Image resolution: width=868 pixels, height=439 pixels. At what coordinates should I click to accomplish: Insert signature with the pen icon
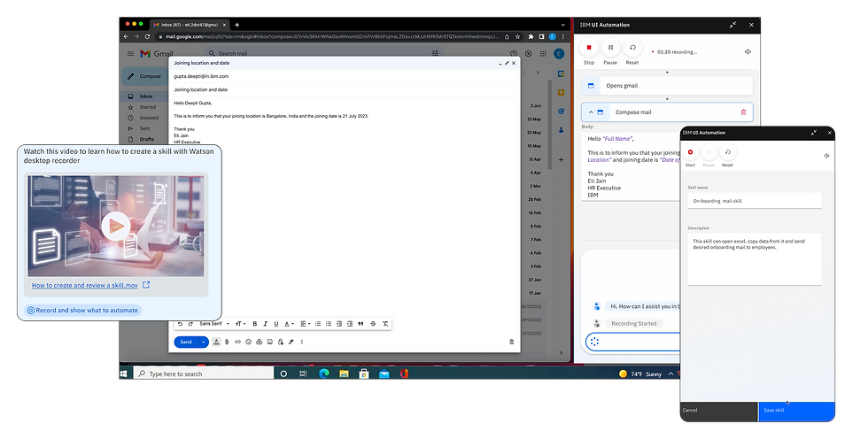pos(291,343)
